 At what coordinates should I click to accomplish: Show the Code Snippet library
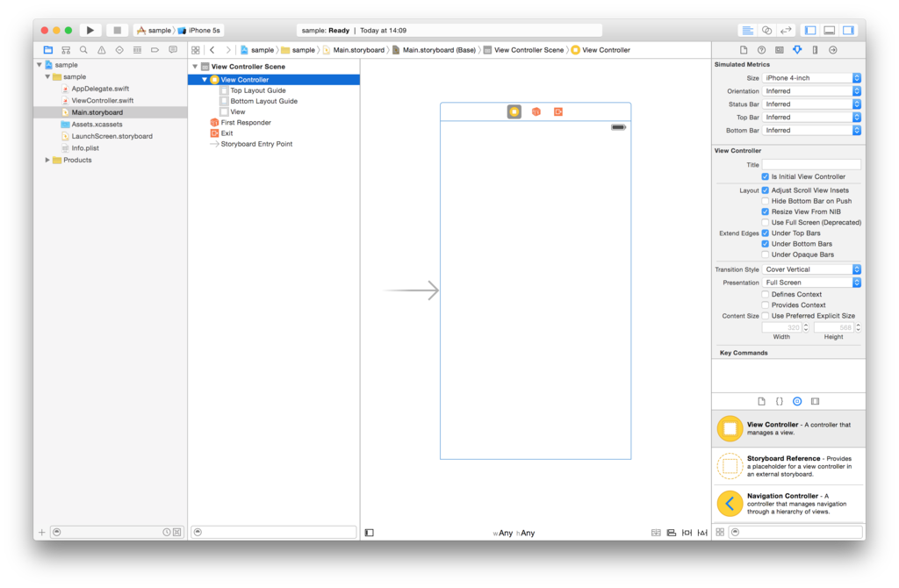[x=780, y=401]
